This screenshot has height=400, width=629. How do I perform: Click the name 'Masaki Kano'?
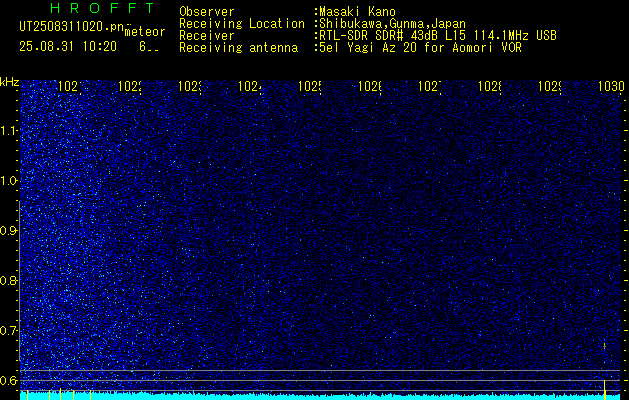tap(355, 12)
